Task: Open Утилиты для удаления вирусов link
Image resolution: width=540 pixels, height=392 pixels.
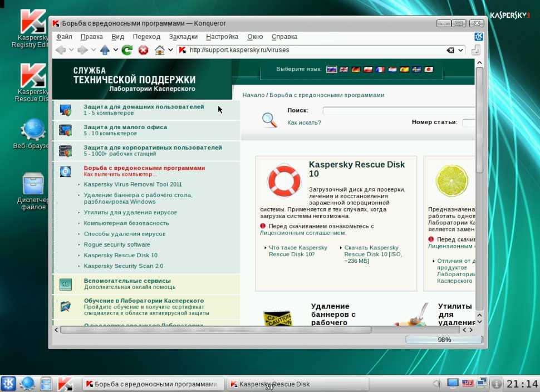Action: (x=130, y=213)
